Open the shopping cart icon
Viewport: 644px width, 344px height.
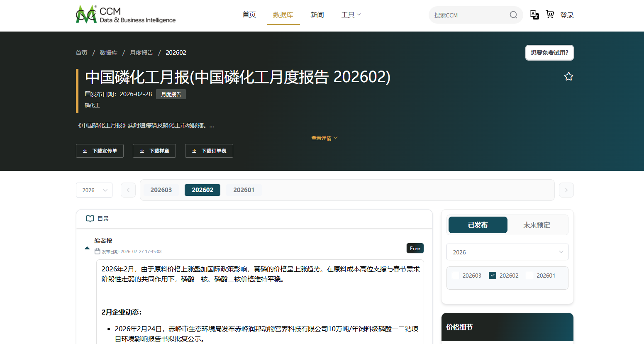point(550,15)
